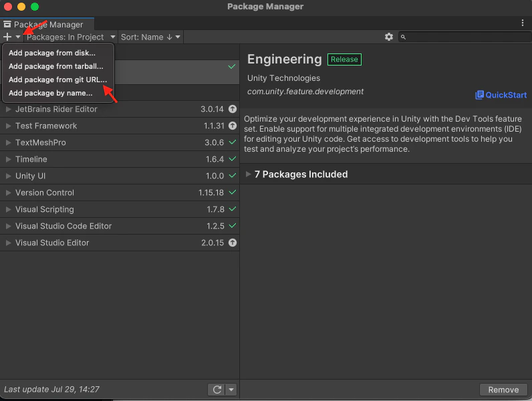The width and height of the screenshot is (532, 401).
Task: Select the Visual Studio Code Editor package
Action: click(120, 226)
